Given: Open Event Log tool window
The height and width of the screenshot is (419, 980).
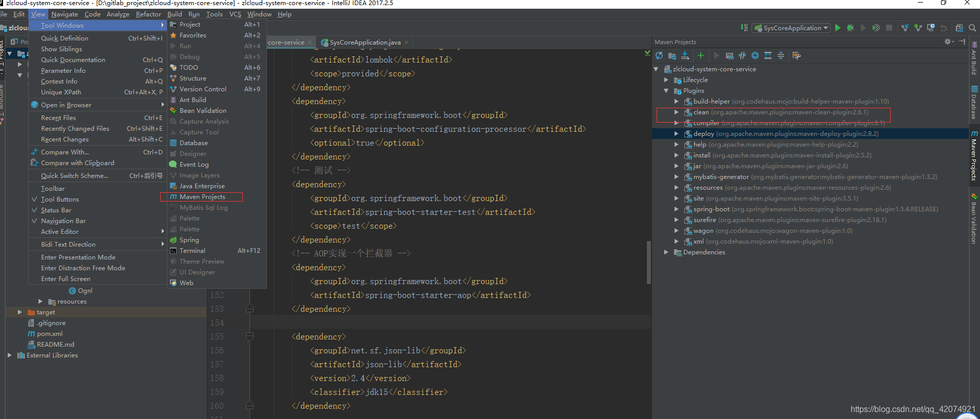Looking at the screenshot, I should click(x=194, y=164).
